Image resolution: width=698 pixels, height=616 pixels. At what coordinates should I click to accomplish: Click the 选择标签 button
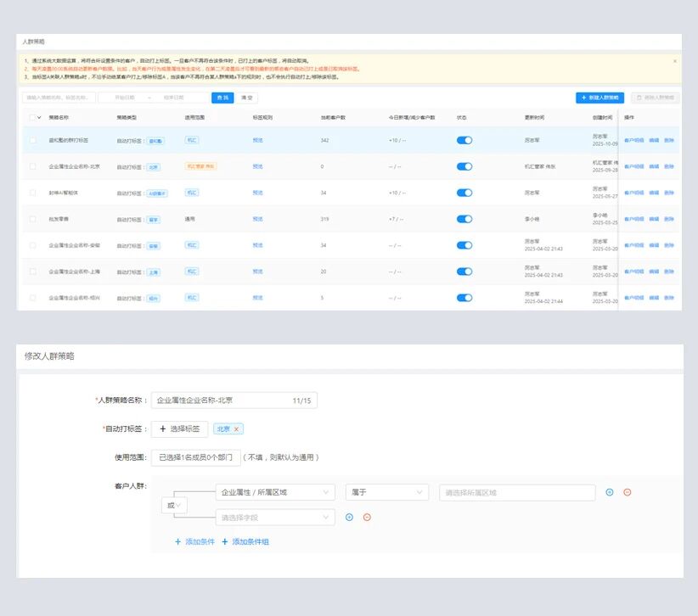point(179,429)
